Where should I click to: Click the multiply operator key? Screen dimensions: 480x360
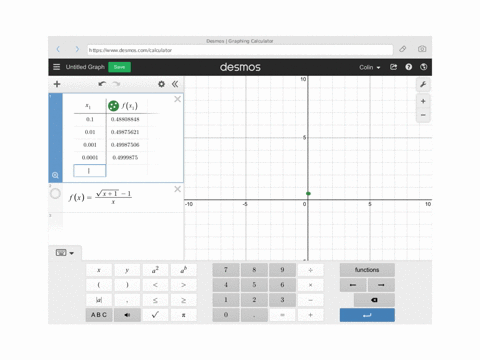coord(310,285)
